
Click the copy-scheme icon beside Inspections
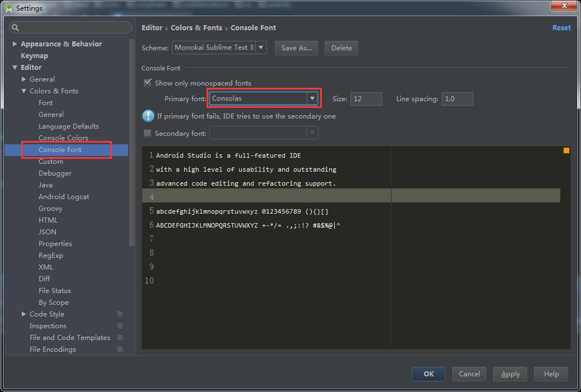pyautogui.click(x=120, y=325)
